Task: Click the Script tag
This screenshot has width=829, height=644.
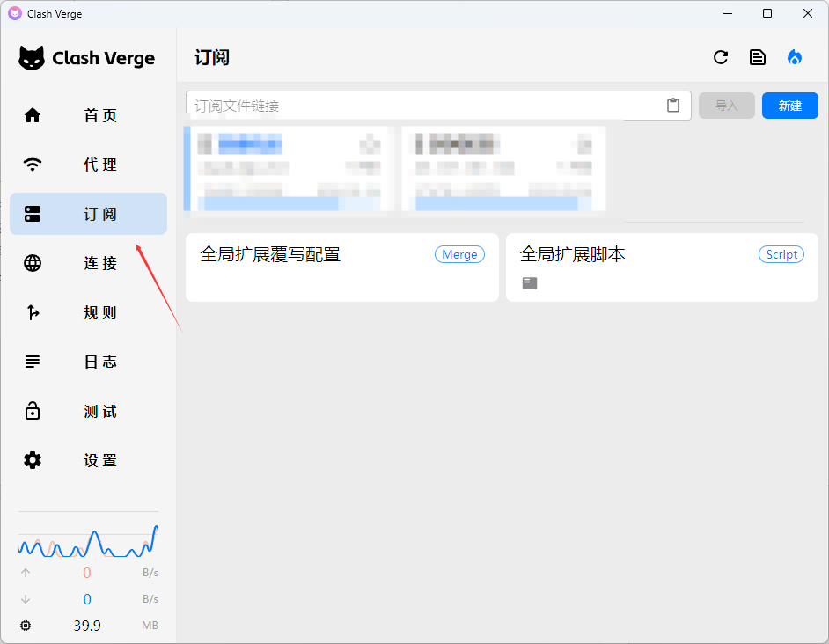Action: 781,254
